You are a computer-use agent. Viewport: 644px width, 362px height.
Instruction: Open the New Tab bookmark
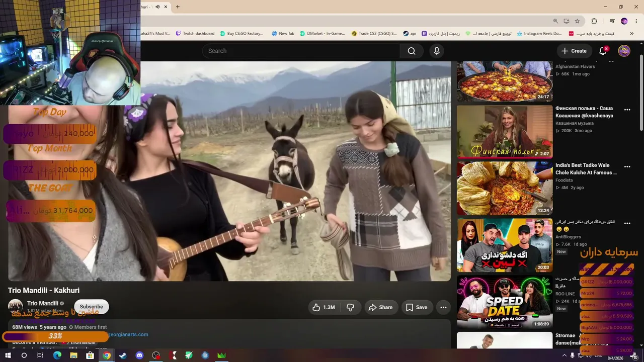click(283, 34)
